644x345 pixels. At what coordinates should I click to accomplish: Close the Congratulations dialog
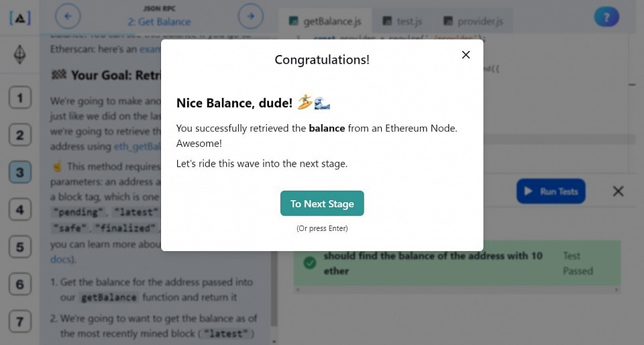(x=466, y=54)
